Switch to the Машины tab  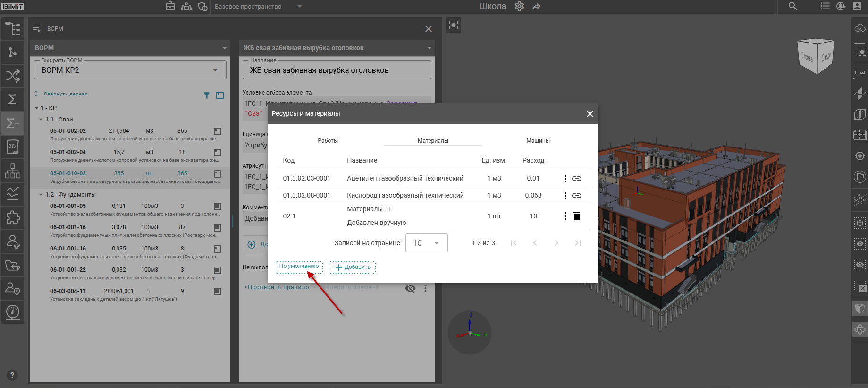[538, 141]
